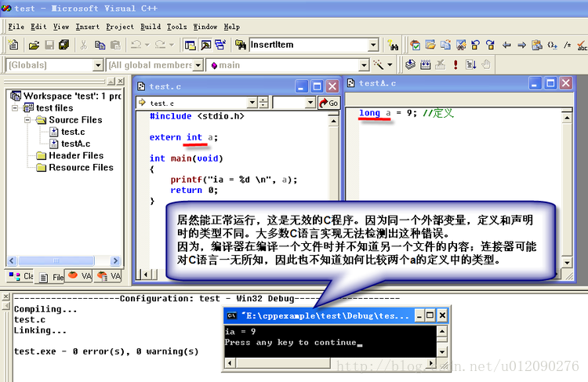Click workspace pane scroll right arrow
The width and height of the screenshot is (588, 382).
[115, 260]
